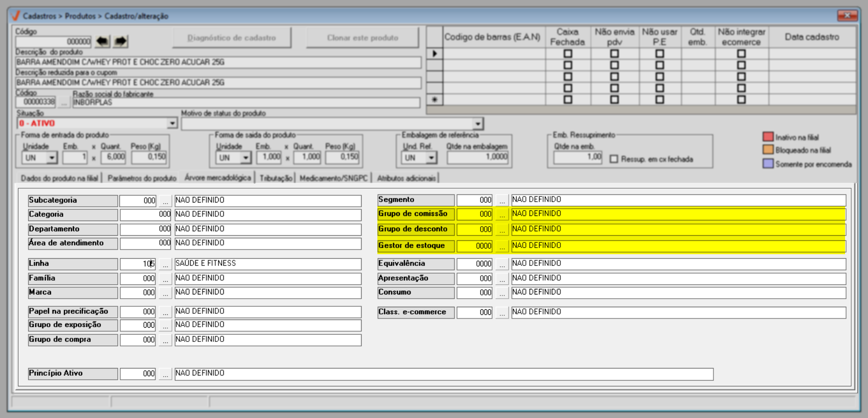
Task: Click the Diagnóstico de cadastro button
Action: point(232,38)
